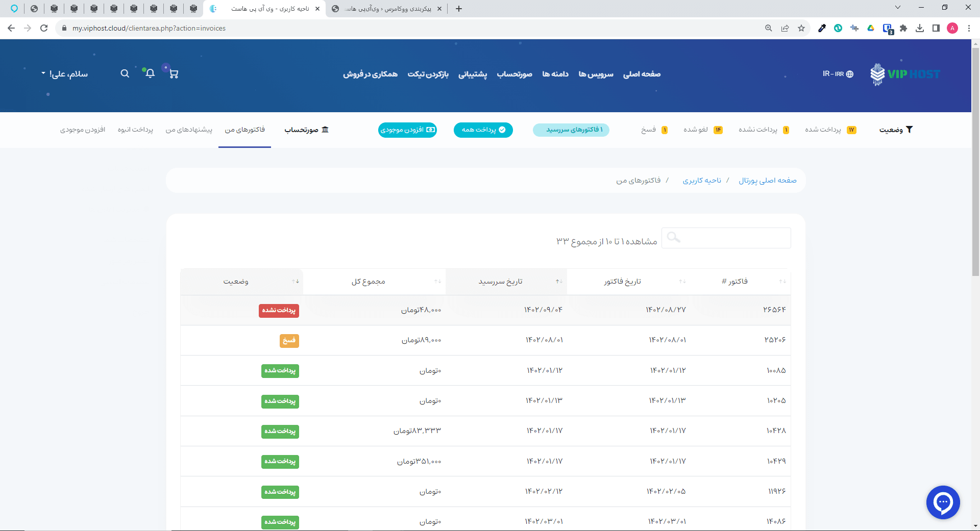This screenshot has width=980, height=531.
Task: Click inside the invoice search field
Action: pos(726,238)
